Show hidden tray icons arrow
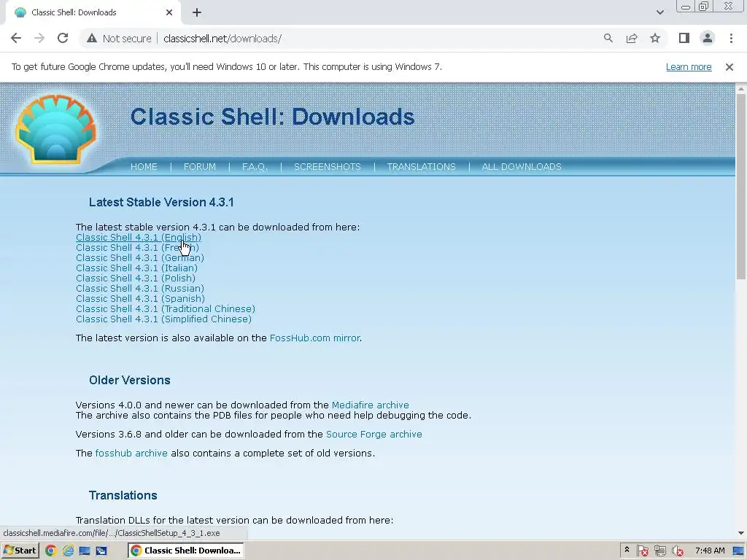 (627, 550)
